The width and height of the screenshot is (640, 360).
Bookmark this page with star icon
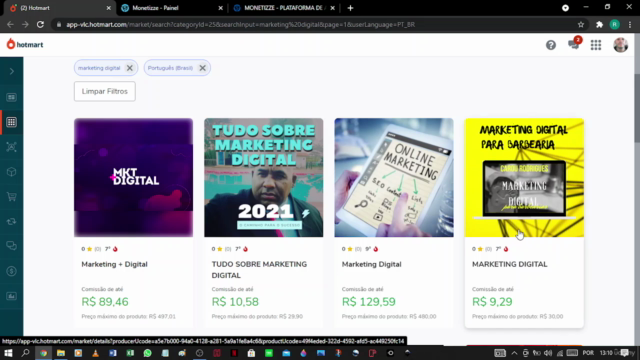pyautogui.click(x=581, y=24)
